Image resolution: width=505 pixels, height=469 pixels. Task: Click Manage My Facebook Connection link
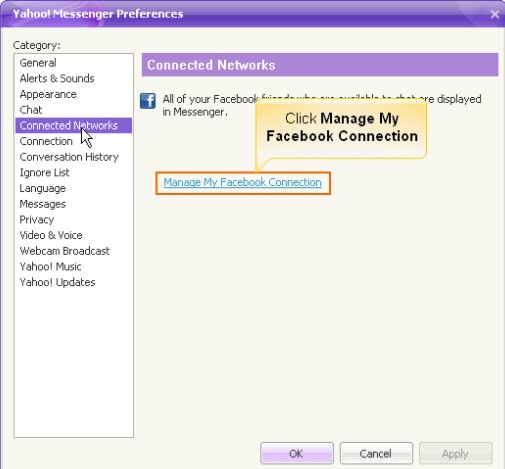coord(242,182)
